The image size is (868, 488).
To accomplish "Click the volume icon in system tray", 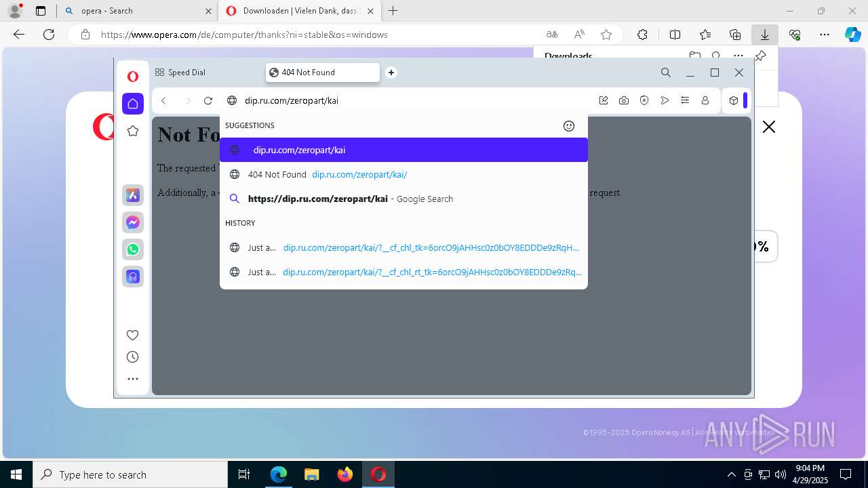I will (x=781, y=474).
